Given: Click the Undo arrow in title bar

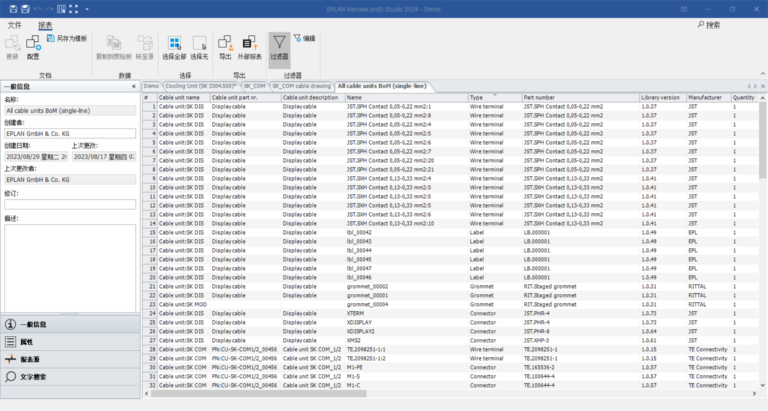Looking at the screenshot, I should tap(38, 9).
